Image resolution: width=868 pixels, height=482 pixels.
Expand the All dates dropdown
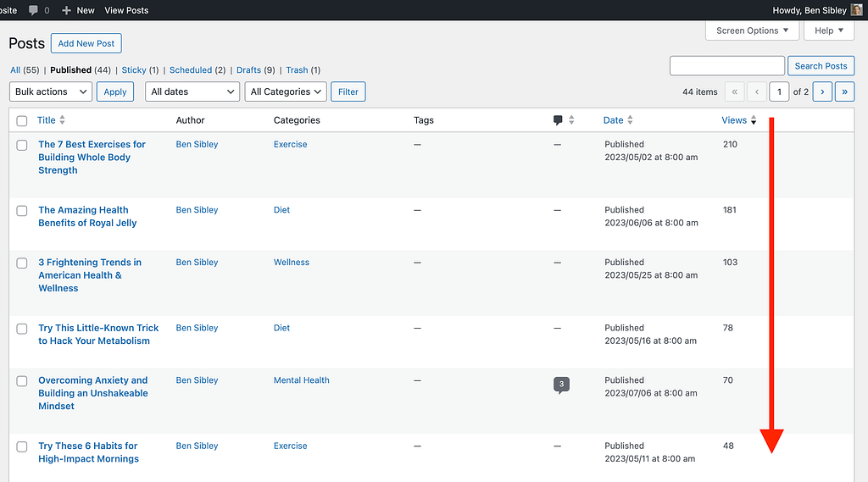tap(192, 91)
